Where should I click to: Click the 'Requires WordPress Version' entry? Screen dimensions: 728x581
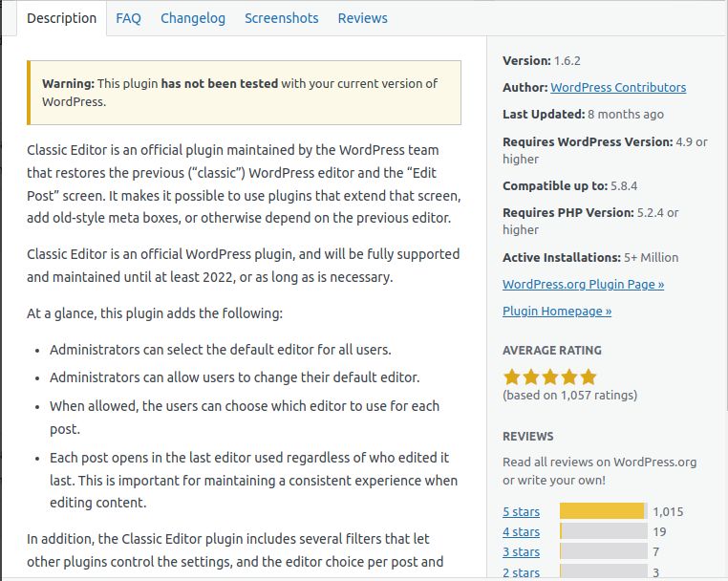[605, 150]
